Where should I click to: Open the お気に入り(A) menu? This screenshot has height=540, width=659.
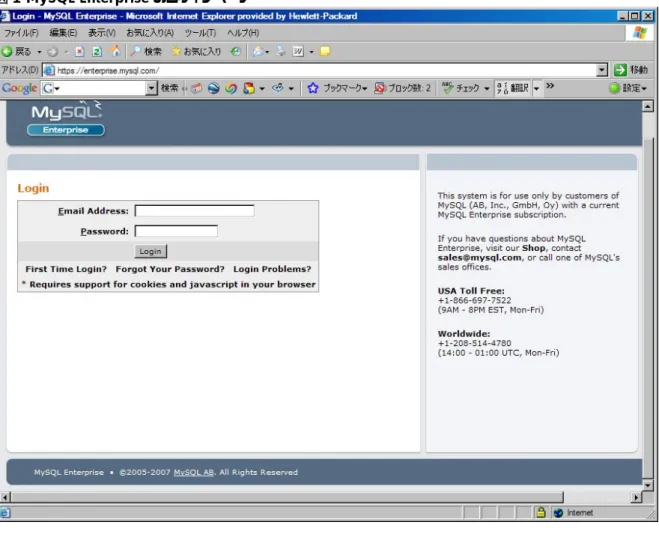pos(150,33)
